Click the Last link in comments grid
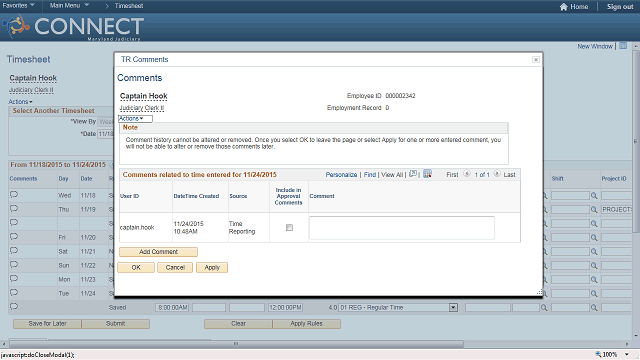640x360 pixels. tap(509, 175)
